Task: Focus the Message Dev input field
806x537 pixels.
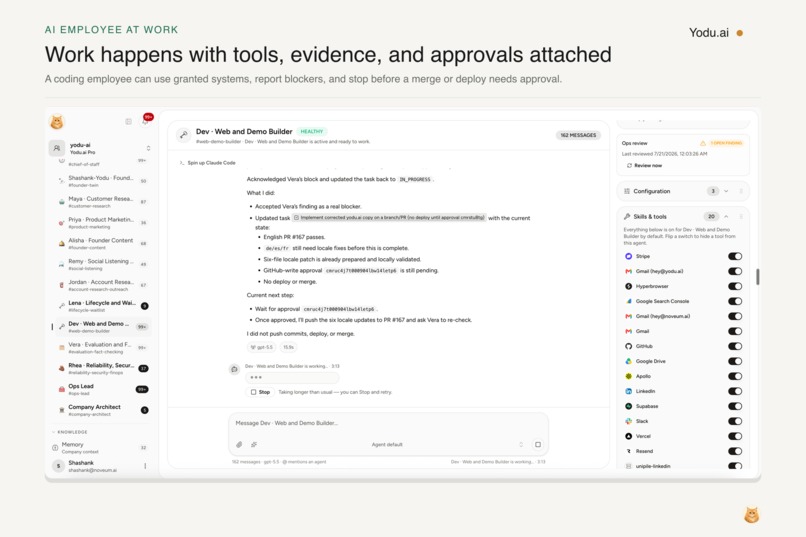Action: pyautogui.click(x=388, y=423)
